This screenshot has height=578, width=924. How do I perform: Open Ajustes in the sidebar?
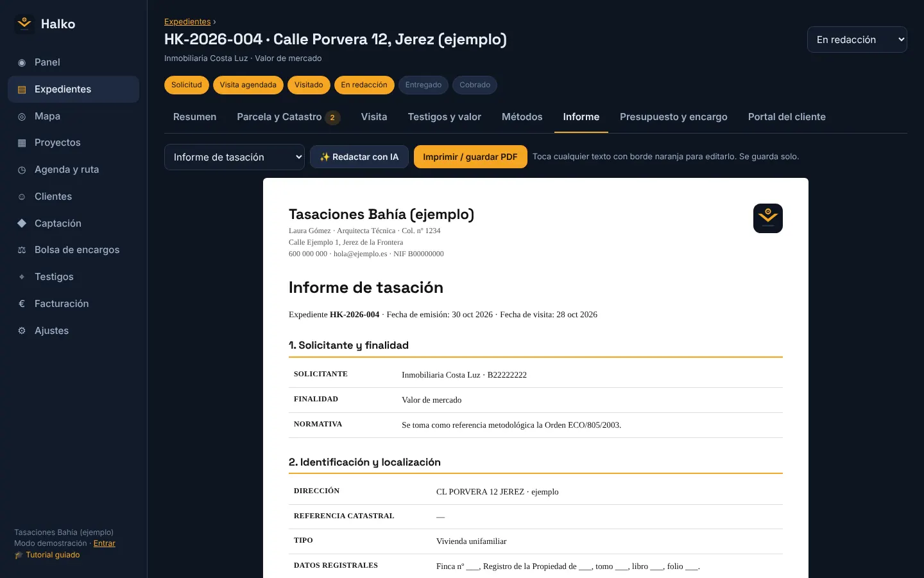pos(73,331)
